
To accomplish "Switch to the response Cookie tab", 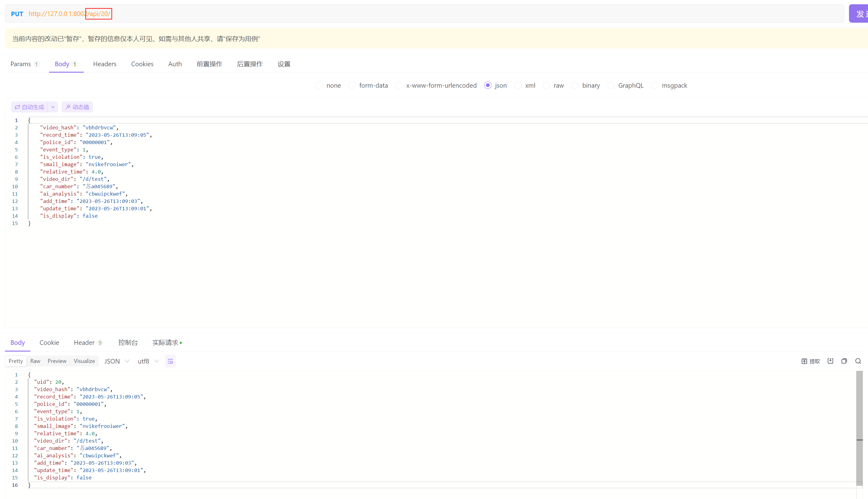I will coord(49,343).
